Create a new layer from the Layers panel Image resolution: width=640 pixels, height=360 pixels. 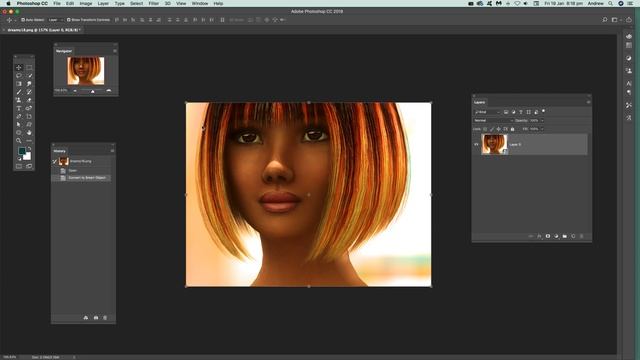[x=573, y=236]
